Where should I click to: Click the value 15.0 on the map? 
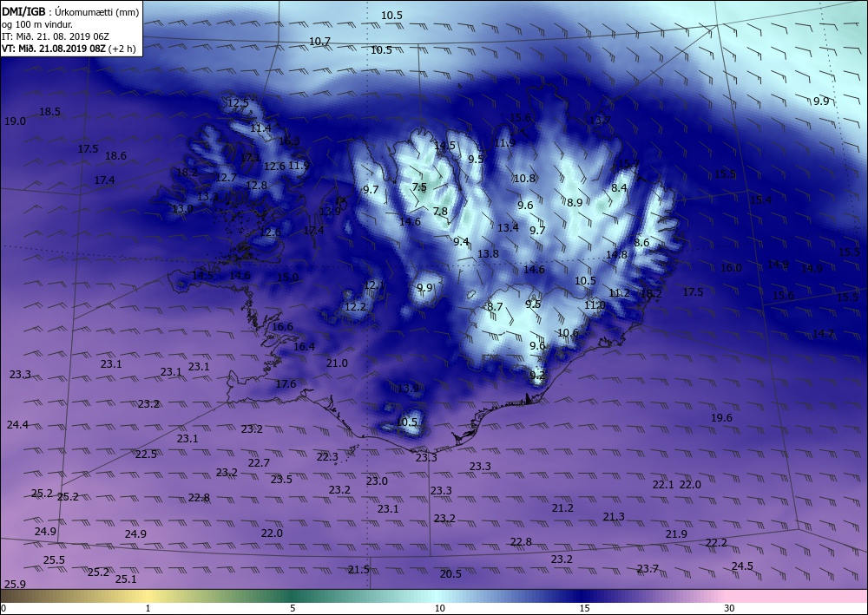point(288,277)
